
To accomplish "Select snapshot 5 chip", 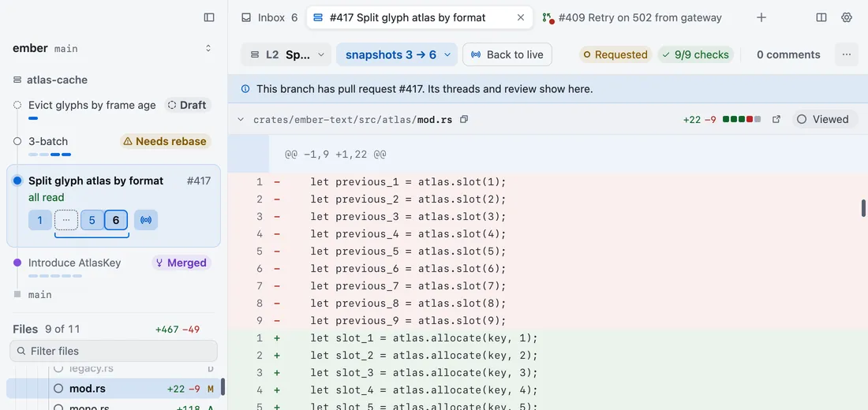I will [92, 220].
